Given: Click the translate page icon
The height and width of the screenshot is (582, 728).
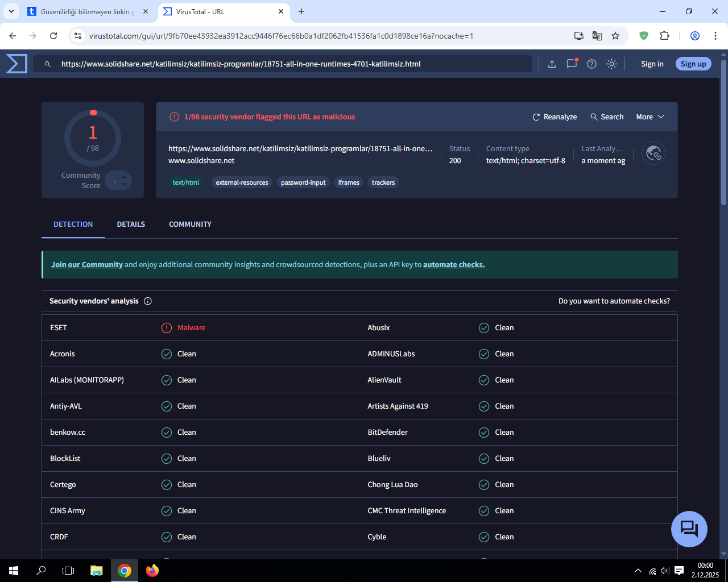Looking at the screenshot, I should (x=597, y=36).
